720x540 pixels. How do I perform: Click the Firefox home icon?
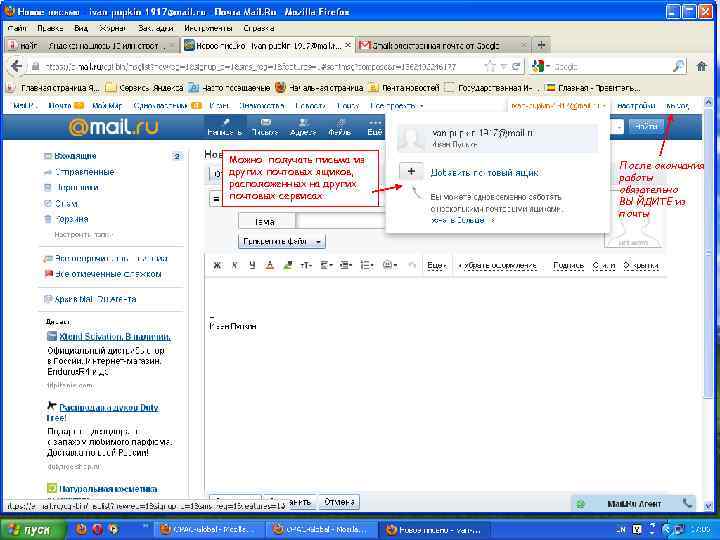pyautogui.click(x=702, y=67)
